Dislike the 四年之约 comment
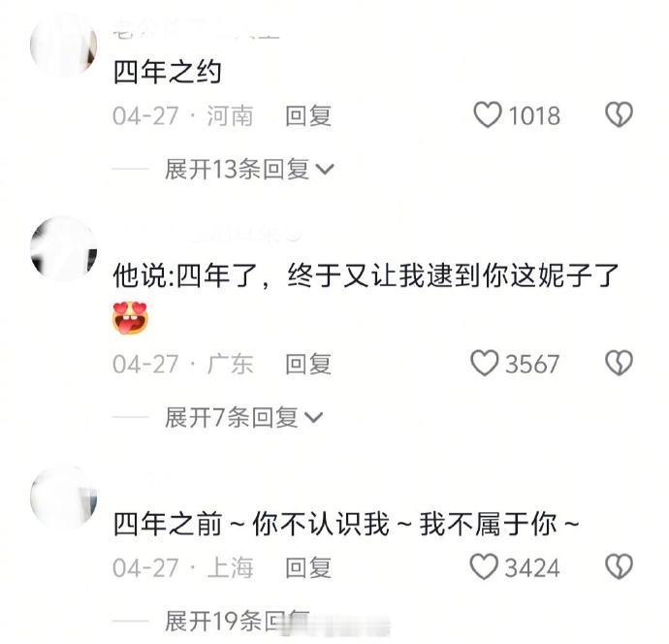669x644 pixels. click(619, 114)
